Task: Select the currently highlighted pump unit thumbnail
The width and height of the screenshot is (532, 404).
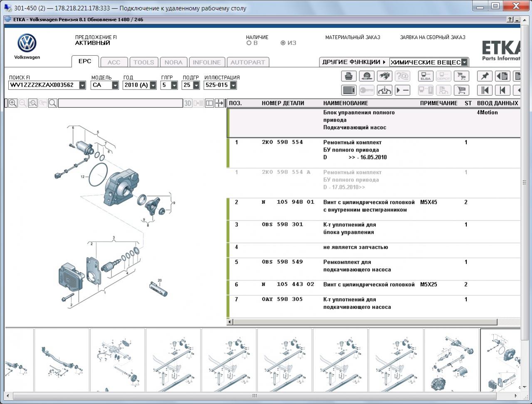Action: [500, 360]
